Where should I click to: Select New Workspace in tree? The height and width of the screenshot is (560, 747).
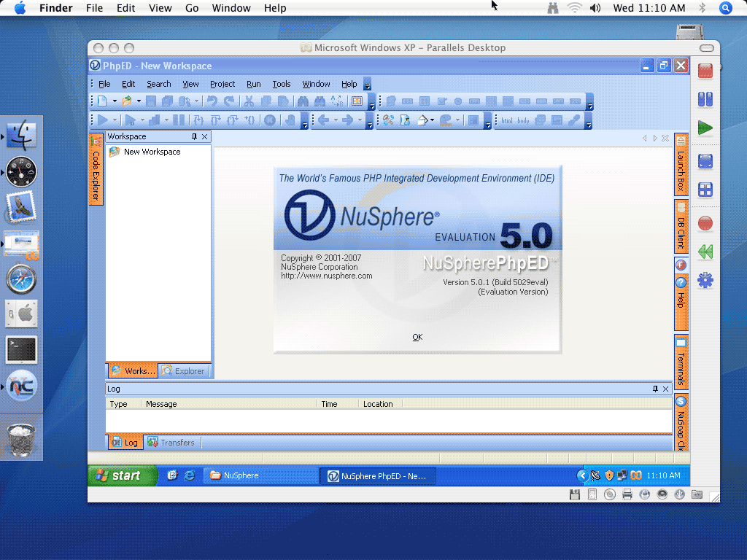[x=152, y=152]
